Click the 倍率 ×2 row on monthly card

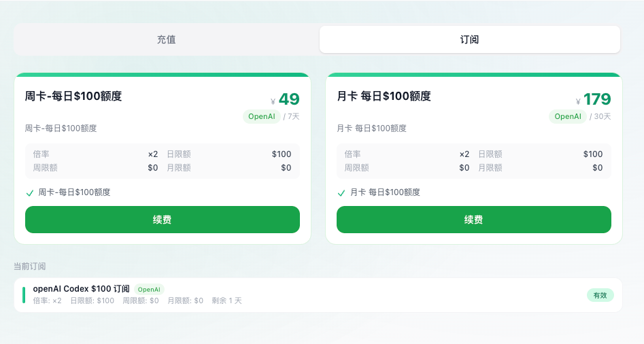[407, 154]
